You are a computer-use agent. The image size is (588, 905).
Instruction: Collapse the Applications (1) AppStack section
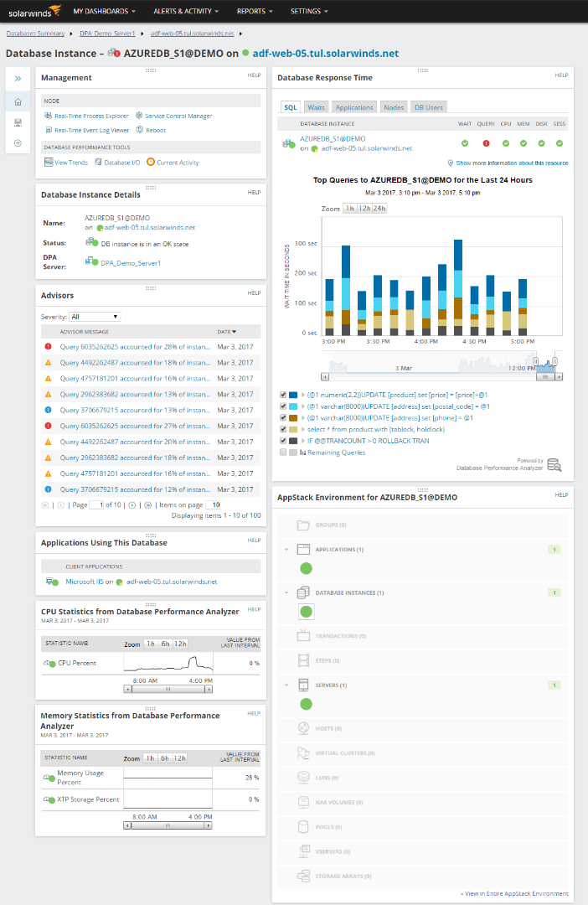click(286, 550)
